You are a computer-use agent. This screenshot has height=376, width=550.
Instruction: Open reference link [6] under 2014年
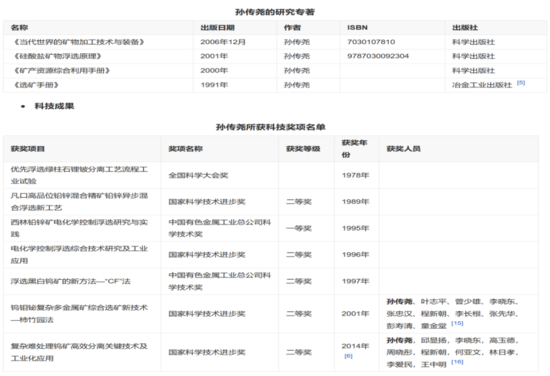[348, 356]
